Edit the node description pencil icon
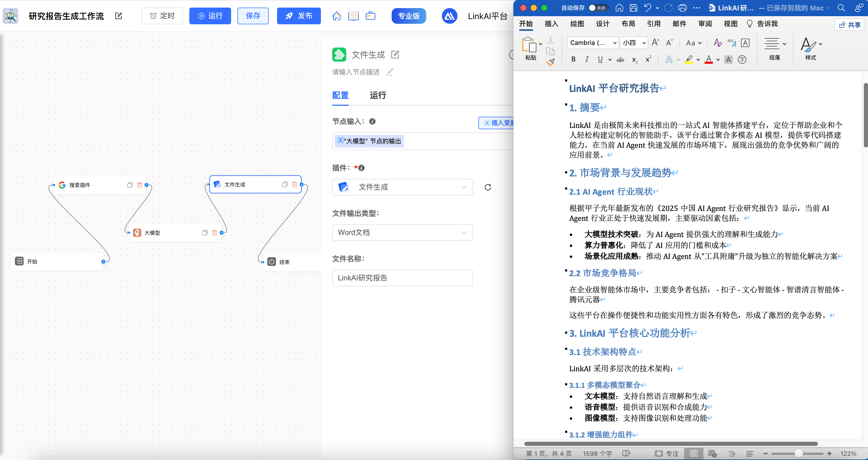This screenshot has height=460, width=868. click(390, 72)
